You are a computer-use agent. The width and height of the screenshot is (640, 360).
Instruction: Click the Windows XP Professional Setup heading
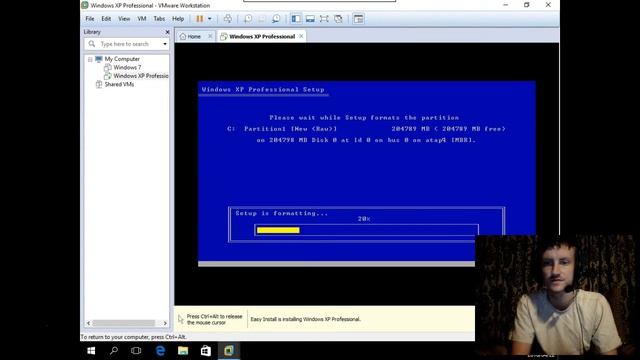tap(263, 89)
